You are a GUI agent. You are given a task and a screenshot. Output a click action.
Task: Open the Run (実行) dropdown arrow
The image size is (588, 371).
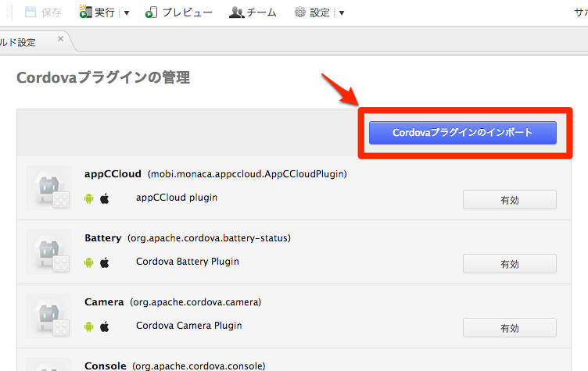tap(127, 13)
